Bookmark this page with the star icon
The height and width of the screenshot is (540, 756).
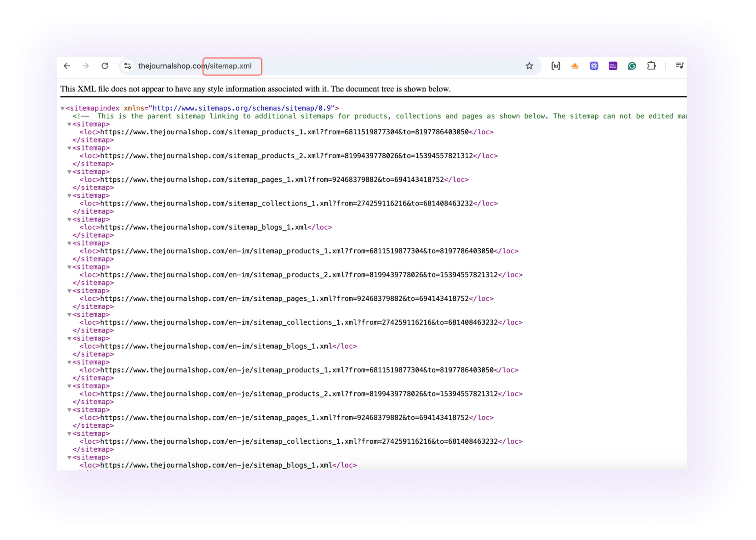[x=529, y=66]
